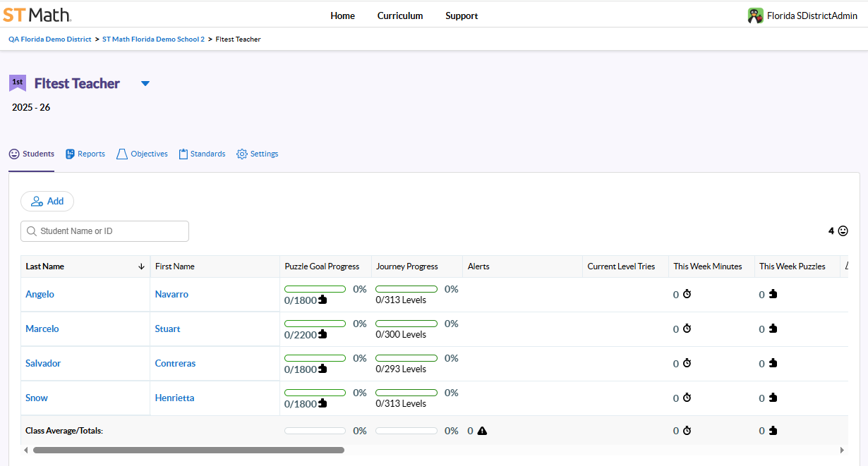868x466 pixels.
Task: Click the Student Name or ID search field
Action: pos(104,231)
